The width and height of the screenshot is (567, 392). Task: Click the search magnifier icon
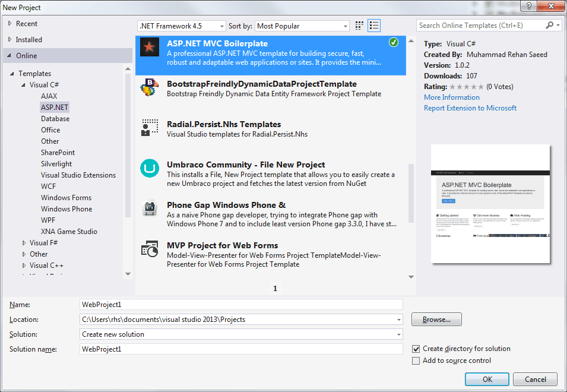550,25
